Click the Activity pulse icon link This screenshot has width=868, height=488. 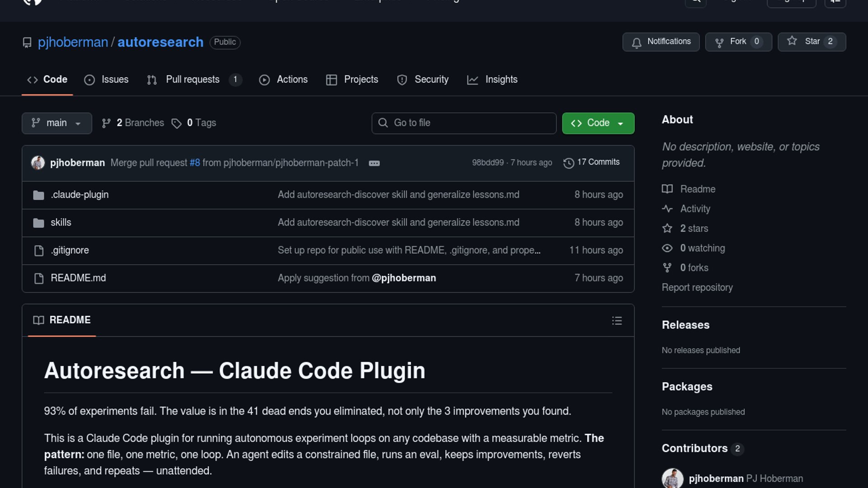[667, 209]
